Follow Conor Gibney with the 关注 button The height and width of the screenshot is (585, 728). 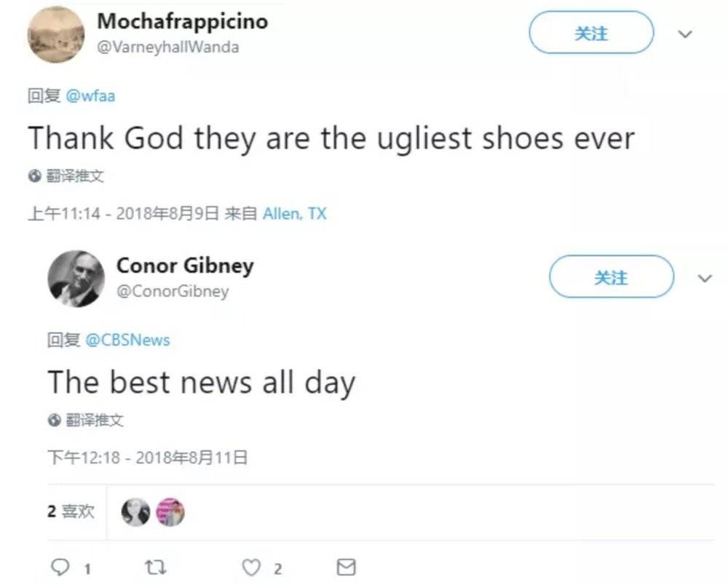point(612,276)
